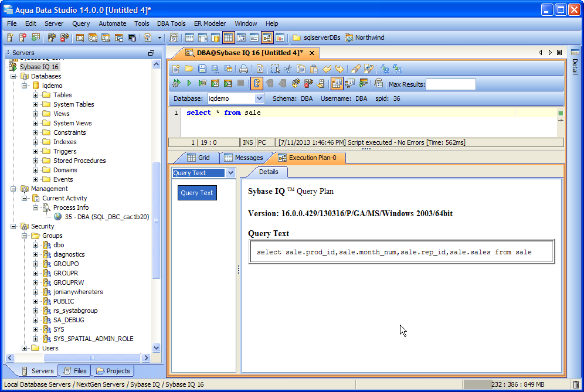Expand the Users folder
Screen dimensions: 584x392
(24, 348)
